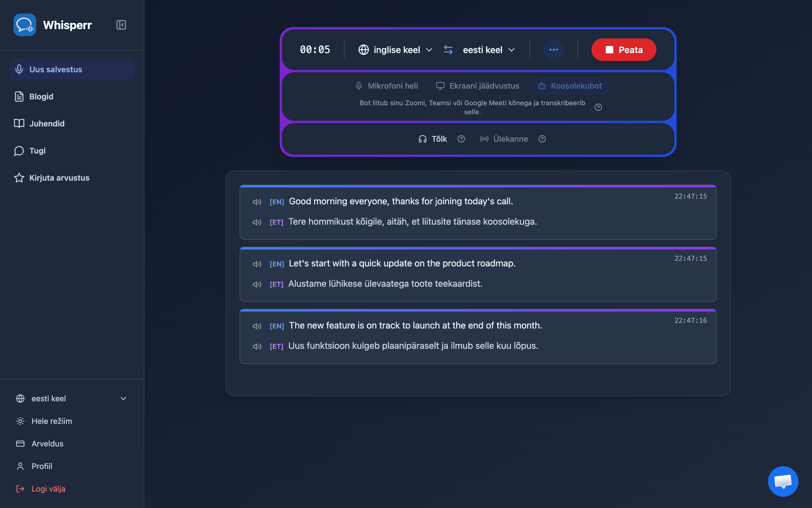Expand eesti keel interface language selector
The width and height of the screenshot is (812, 508).
[72, 399]
